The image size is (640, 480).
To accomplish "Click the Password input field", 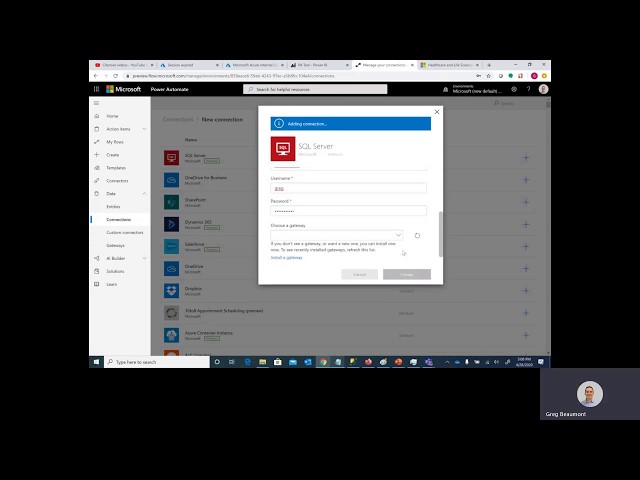I will 349,211.
